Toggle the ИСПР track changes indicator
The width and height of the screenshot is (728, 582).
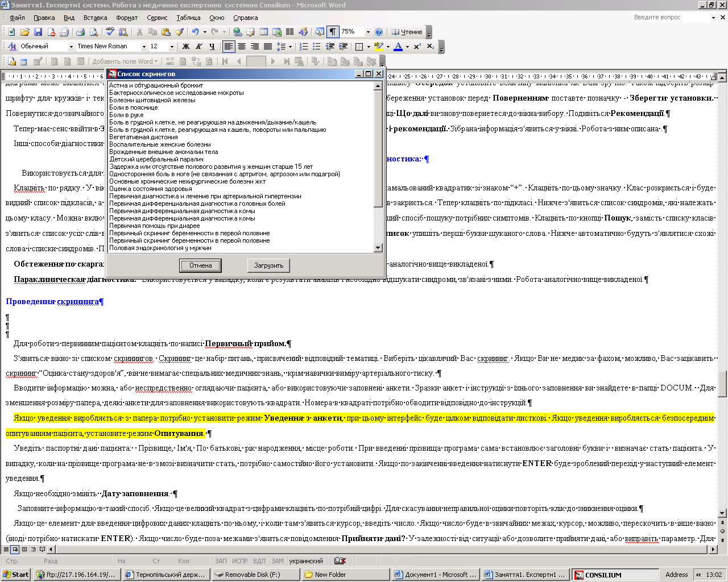tap(240, 561)
